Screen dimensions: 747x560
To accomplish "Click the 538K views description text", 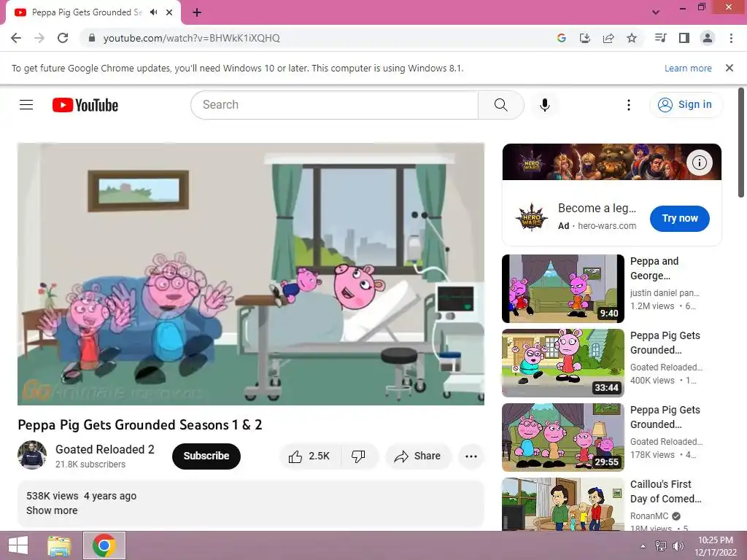I will 53,496.
